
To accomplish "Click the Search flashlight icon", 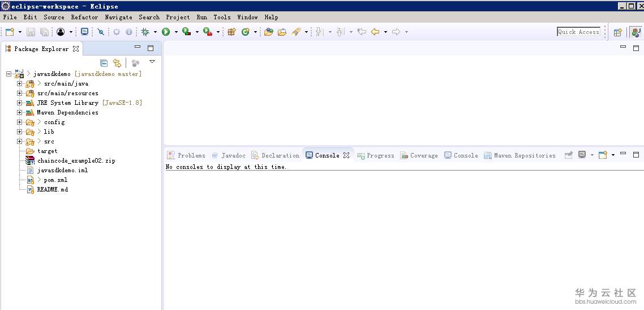I will (x=296, y=32).
